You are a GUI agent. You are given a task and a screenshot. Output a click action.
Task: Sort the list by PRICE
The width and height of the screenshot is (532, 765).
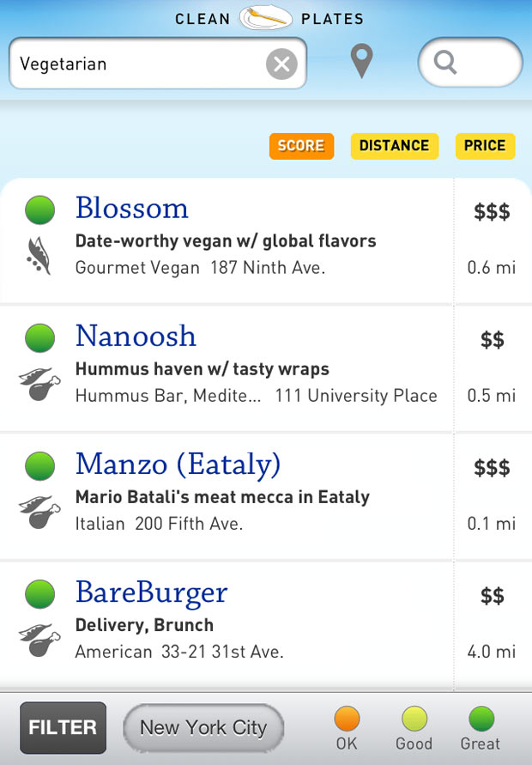coord(485,146)
